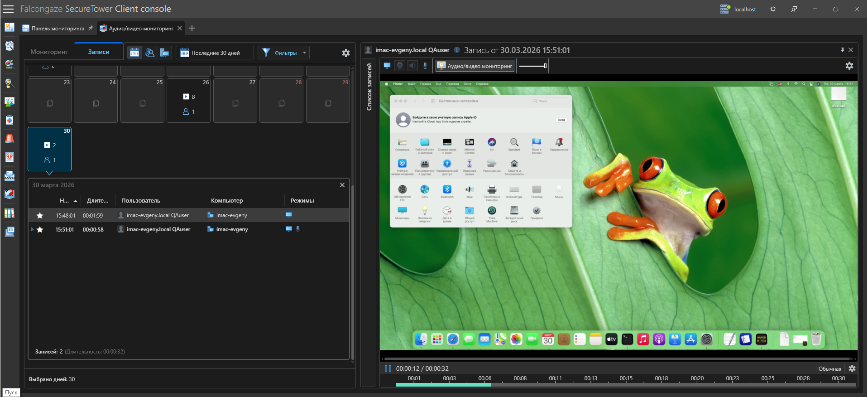The width and height of the screenshot is (868, 397).
Task: Open the Панель мониторинга tab
Action: 58,28
